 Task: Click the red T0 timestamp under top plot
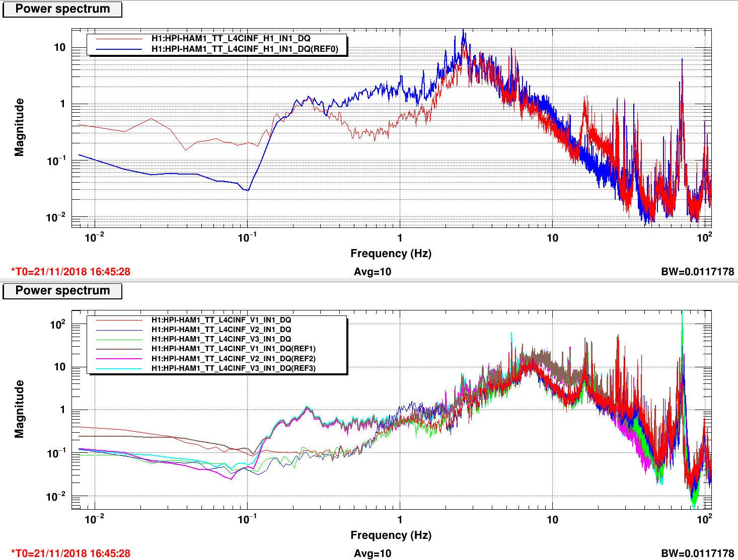pos(70,272)
